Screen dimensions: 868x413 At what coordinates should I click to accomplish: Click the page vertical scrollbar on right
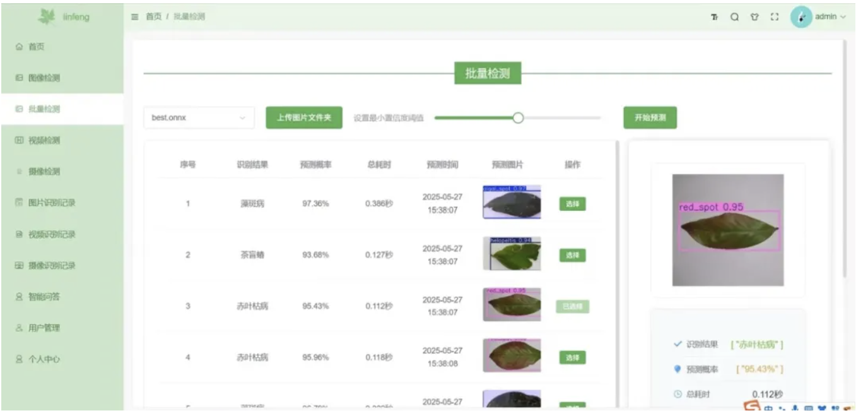coord(845,158)
